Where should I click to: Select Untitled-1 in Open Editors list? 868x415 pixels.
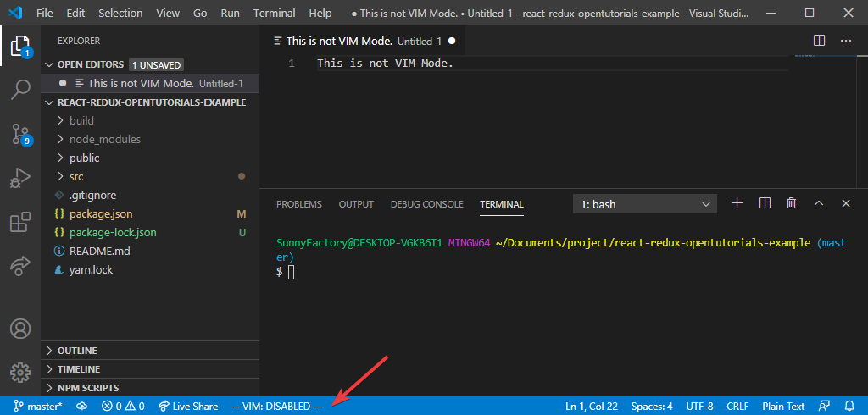pos(151,84)
